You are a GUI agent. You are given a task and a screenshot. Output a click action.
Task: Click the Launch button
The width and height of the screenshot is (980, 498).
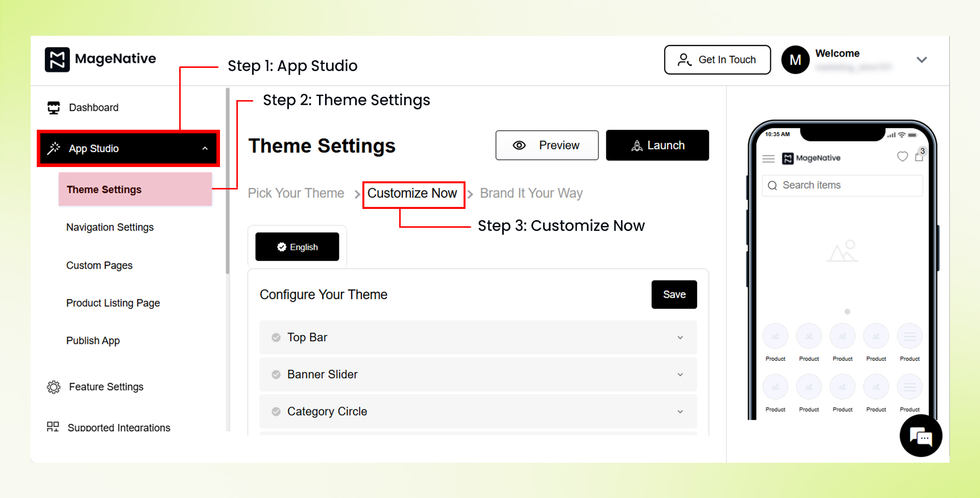point(657,145)
